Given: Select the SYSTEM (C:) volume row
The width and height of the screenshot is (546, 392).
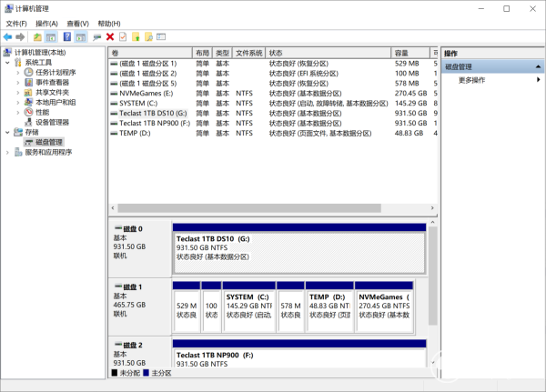Looking at the screenshot, I should pyautogui.click(x=273, y=104).
